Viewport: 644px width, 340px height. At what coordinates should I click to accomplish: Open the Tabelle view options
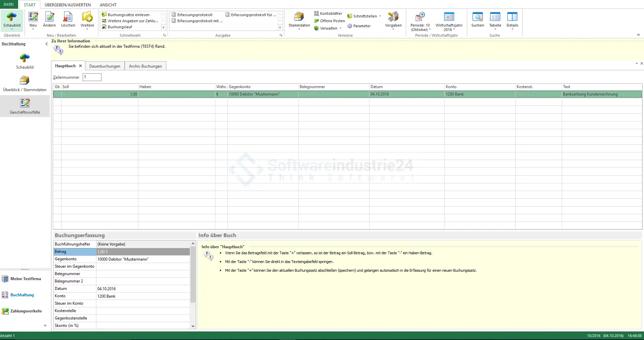[x=495, y=20]
